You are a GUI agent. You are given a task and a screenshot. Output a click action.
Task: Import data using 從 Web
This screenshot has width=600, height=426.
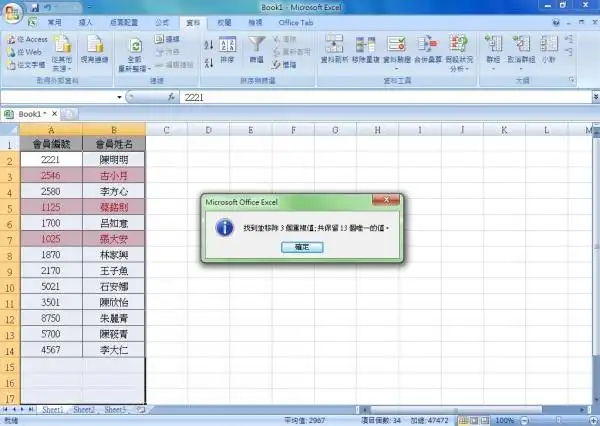tap(24, 52)
